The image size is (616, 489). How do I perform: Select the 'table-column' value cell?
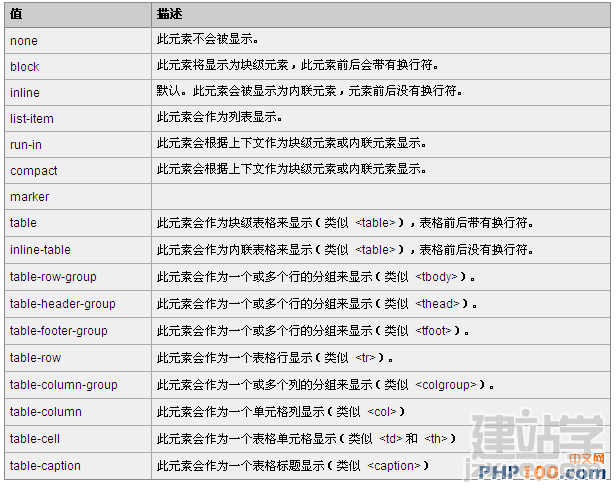point(78,412)
